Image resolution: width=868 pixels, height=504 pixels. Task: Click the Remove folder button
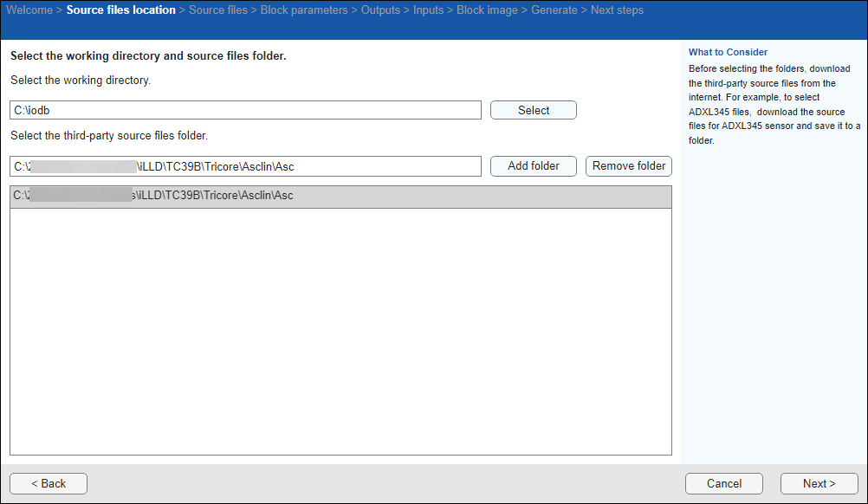coord(628,165)
